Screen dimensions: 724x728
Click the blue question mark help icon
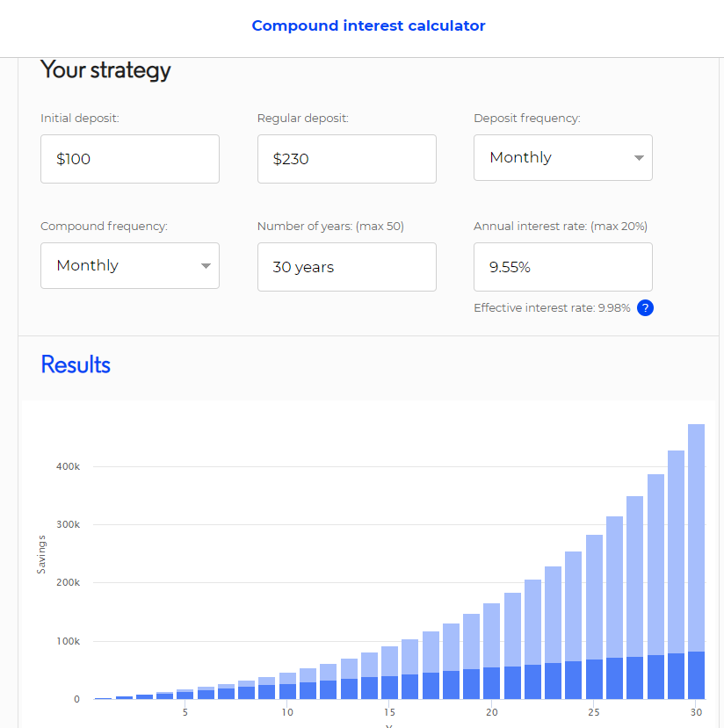pos(645,308)
